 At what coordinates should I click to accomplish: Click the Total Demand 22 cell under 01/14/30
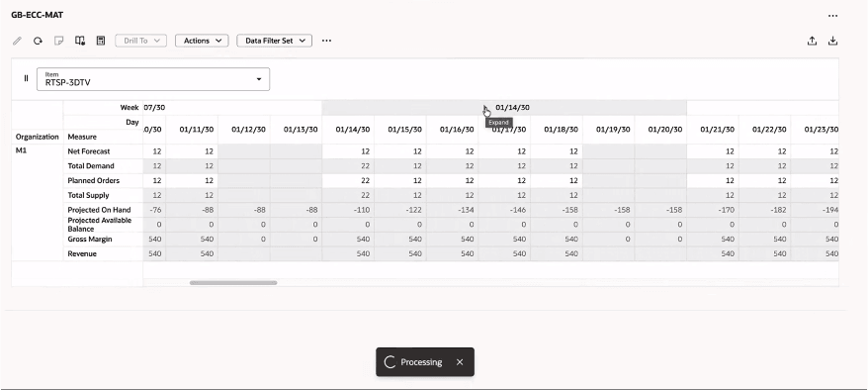[x=348, y=166]
